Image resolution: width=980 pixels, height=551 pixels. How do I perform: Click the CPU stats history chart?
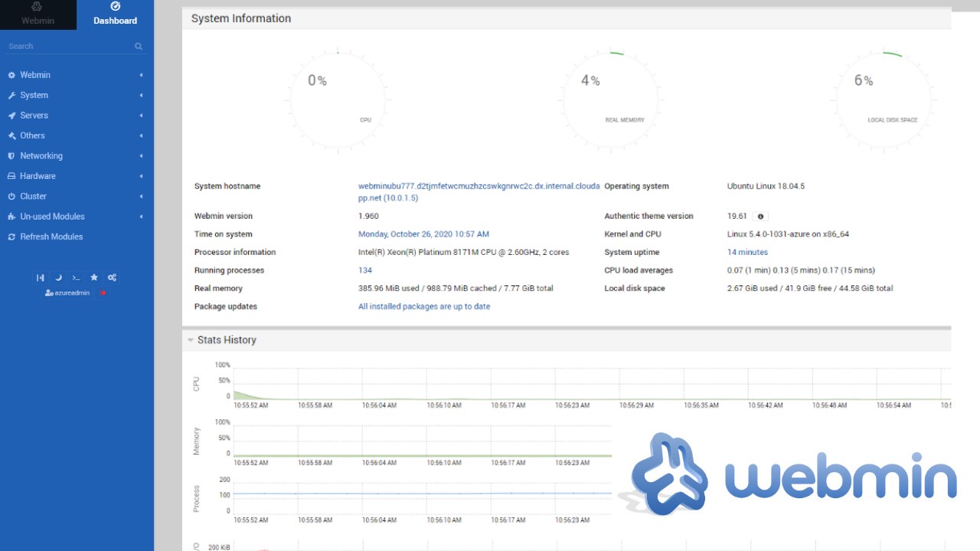[592, 383]
